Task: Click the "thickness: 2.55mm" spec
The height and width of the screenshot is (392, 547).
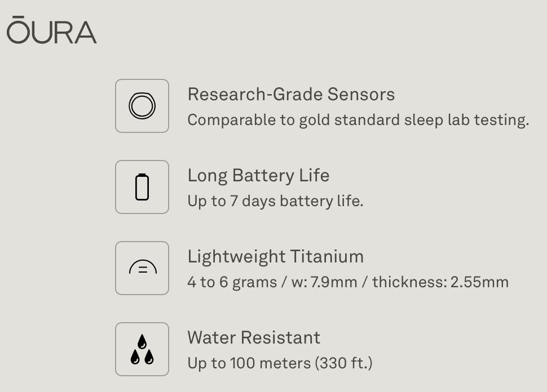Action: pyautogui.click(x=440, y=282)
